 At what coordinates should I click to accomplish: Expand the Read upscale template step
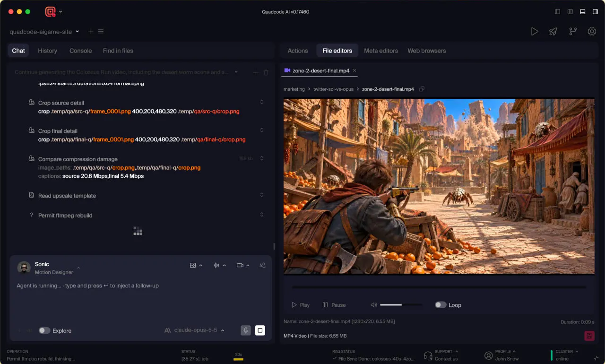tap(262, 195)
